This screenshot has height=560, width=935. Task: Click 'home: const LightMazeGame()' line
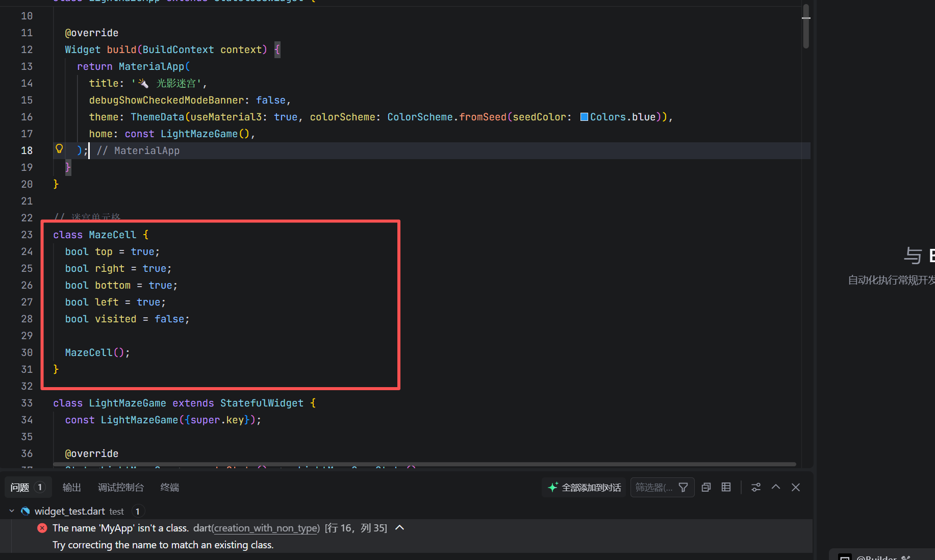[172, 134]
